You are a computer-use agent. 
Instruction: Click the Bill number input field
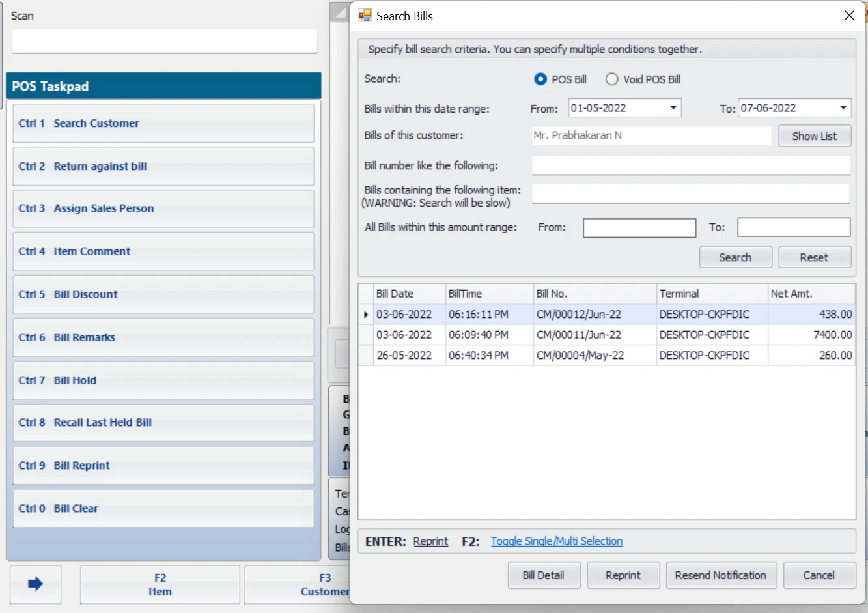690,165
